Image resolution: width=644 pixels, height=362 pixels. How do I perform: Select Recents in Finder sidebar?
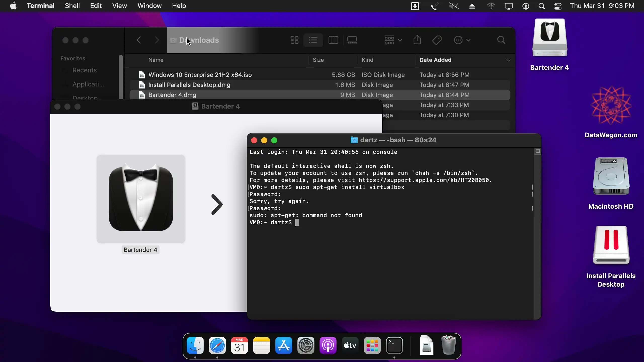(x=85, y=70)
